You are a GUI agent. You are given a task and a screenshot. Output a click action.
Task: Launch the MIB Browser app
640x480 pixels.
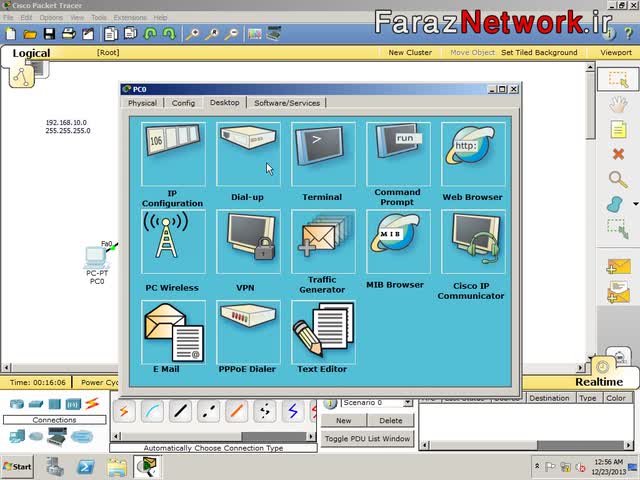pos(398,242)
